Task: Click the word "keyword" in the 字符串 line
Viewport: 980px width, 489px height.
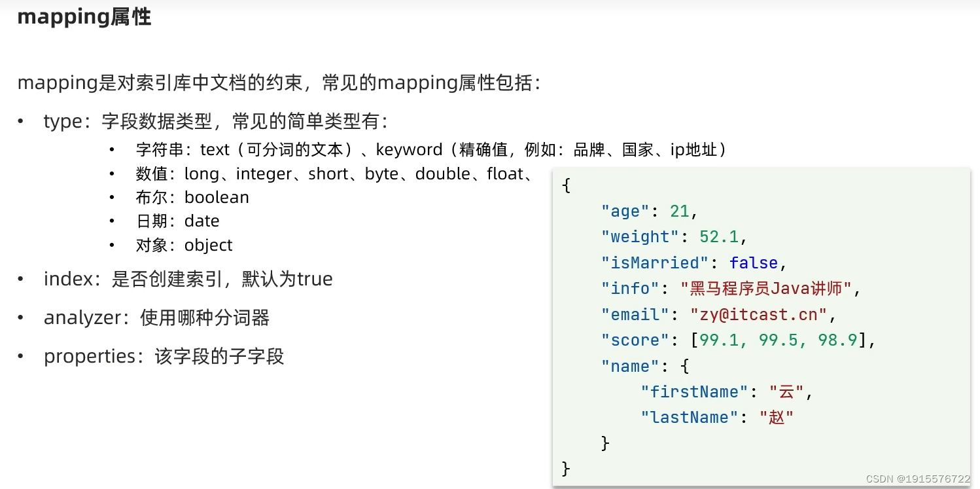Action: (x=409, y=150)
